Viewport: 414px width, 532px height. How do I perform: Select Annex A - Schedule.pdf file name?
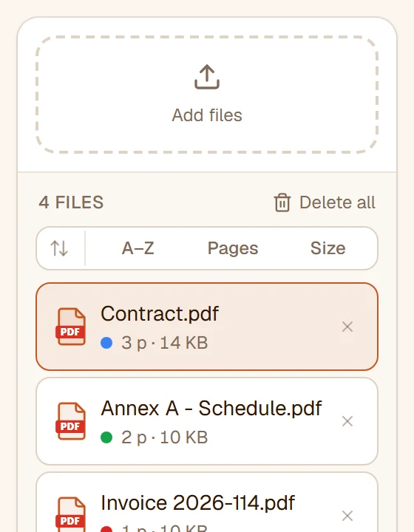(x=211, y=408)
